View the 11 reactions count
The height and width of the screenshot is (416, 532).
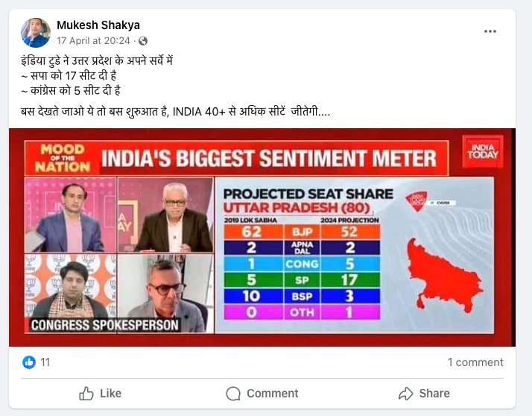[45, 362]
